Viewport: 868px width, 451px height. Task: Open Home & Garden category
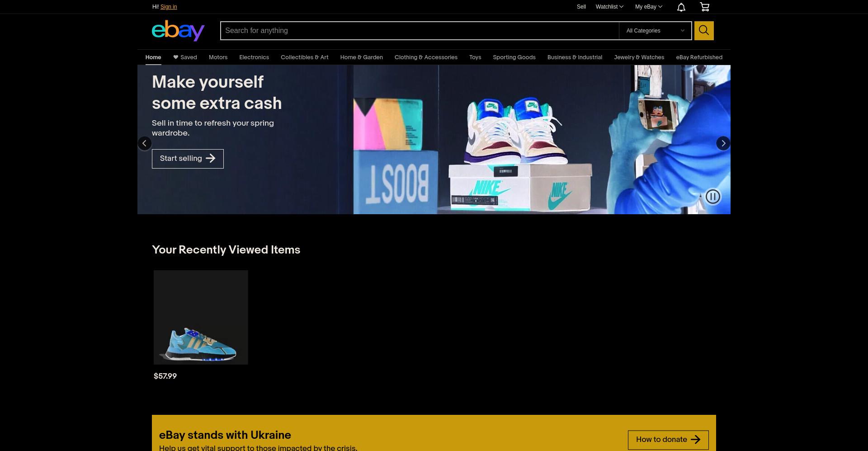point(362,57)
